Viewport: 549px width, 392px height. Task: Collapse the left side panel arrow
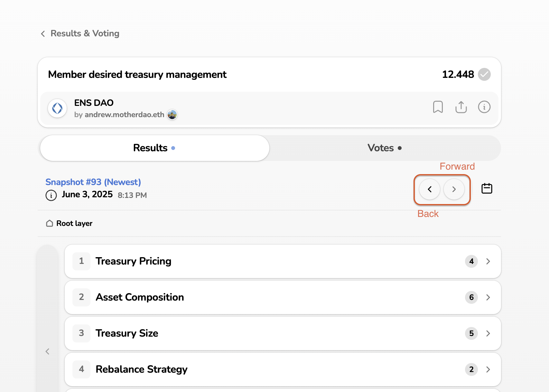47,351
